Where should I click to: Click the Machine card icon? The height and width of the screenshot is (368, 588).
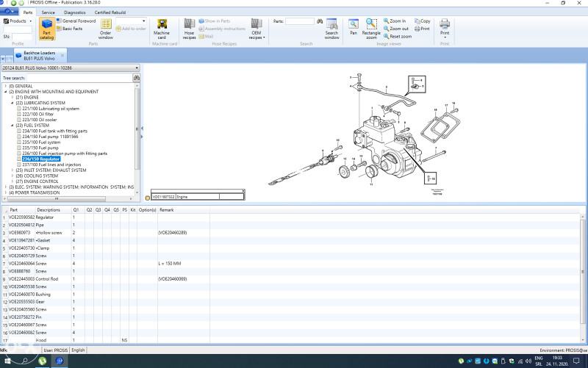click(x=161, y=28)
